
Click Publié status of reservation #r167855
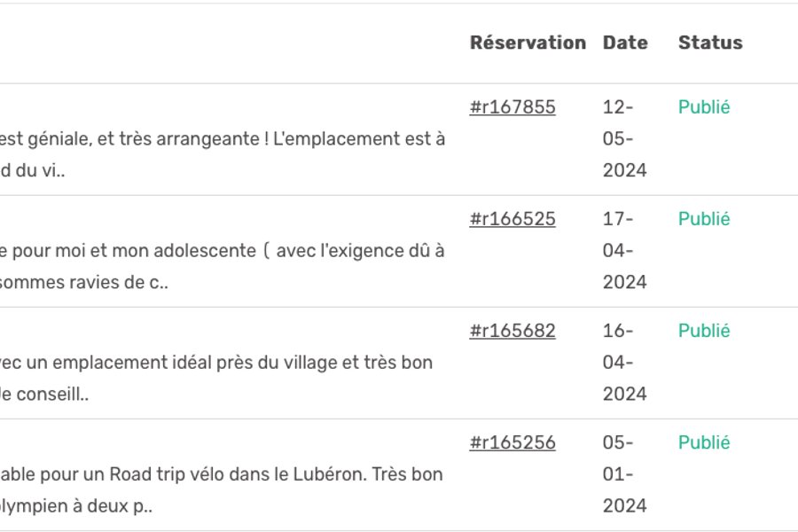click(704, 107)
